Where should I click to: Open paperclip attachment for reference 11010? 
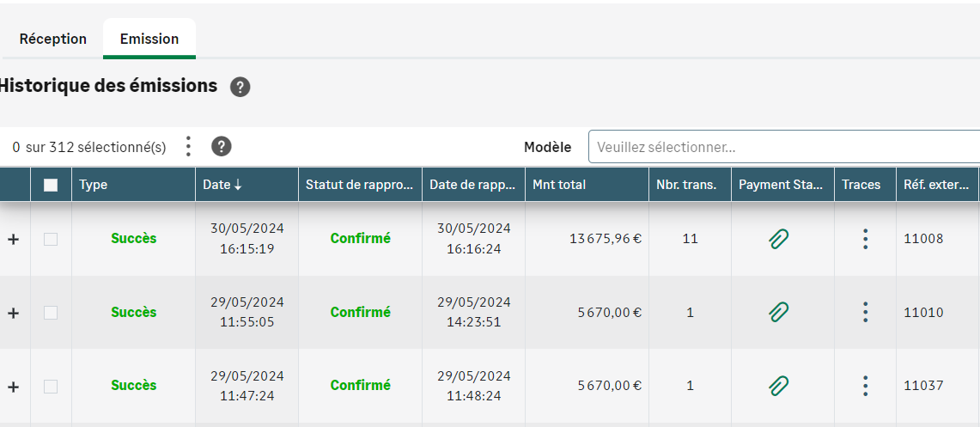(x=778, y=312)
